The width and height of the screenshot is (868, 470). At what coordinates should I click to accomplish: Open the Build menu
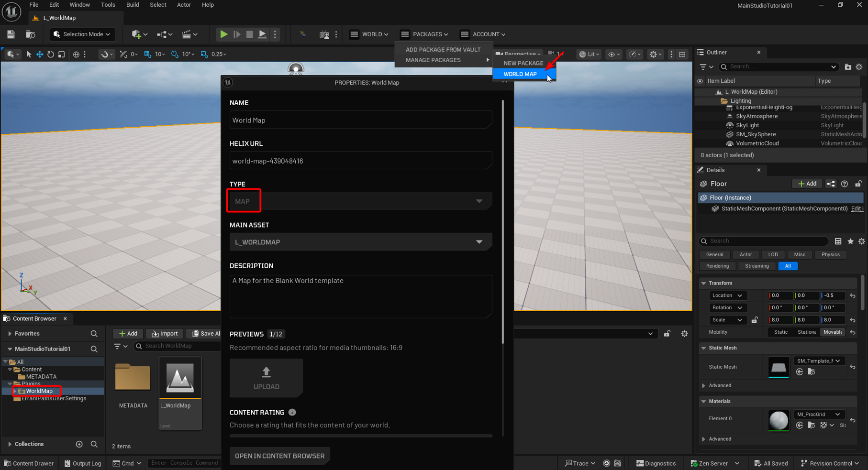point(133,5)
